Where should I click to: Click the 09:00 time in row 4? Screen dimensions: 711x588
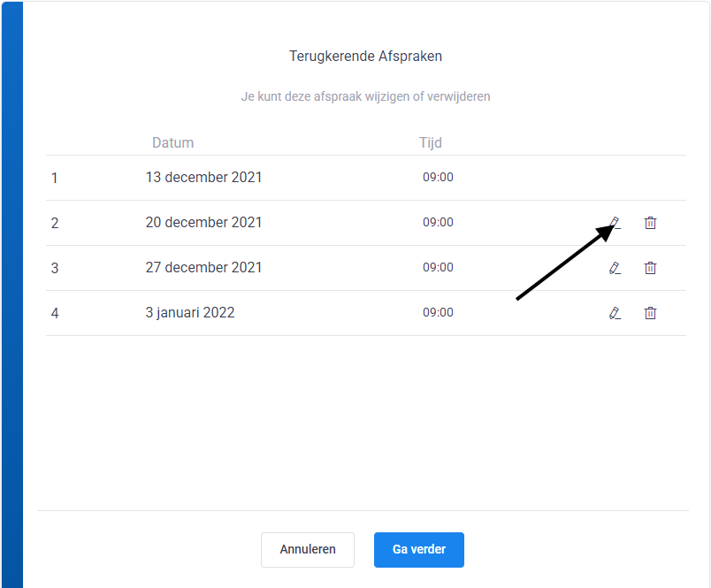pyautogui.click(x=438, y=312)
